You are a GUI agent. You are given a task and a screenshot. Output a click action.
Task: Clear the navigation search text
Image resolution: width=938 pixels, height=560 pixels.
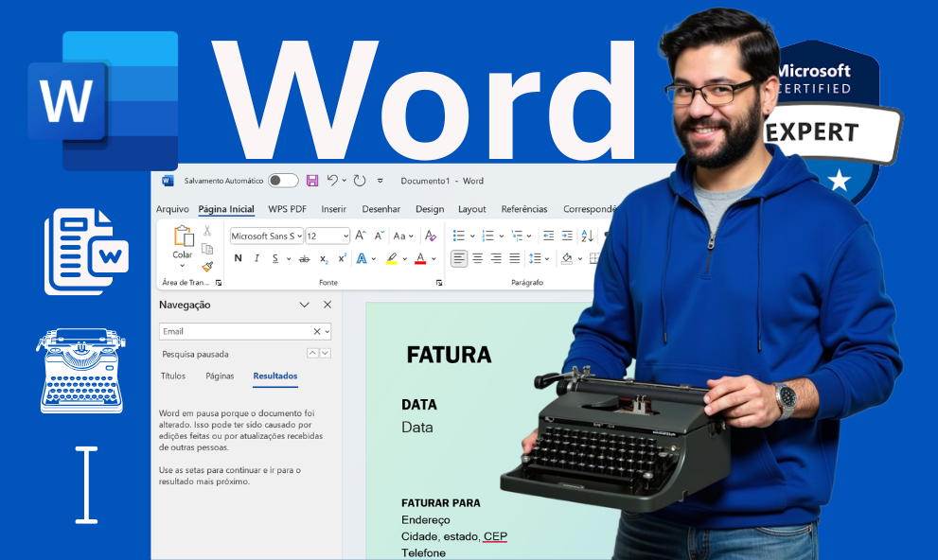[317, 331]
